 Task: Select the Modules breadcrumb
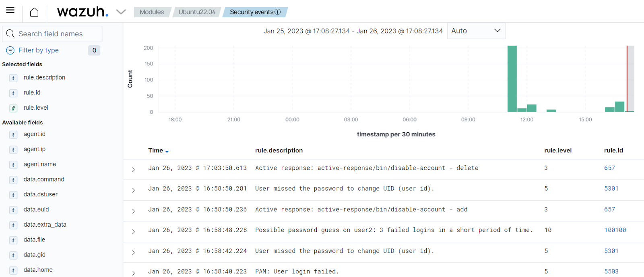[152, 12]
